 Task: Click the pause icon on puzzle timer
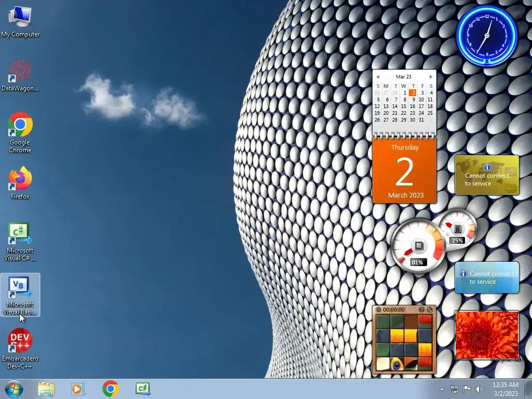pyautogui.click(x=378, y=310)
